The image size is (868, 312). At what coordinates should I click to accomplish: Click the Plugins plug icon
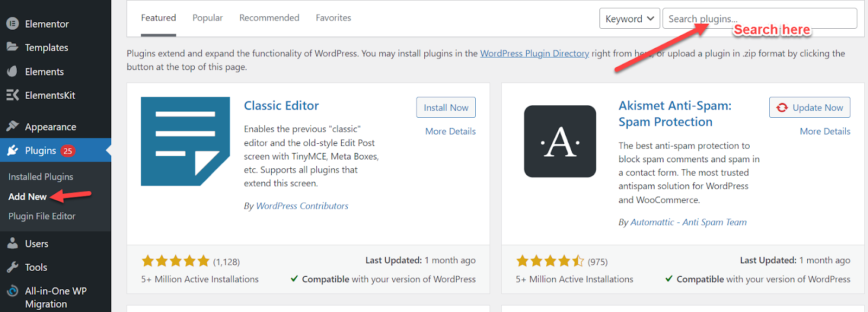[x=12, y=150]
